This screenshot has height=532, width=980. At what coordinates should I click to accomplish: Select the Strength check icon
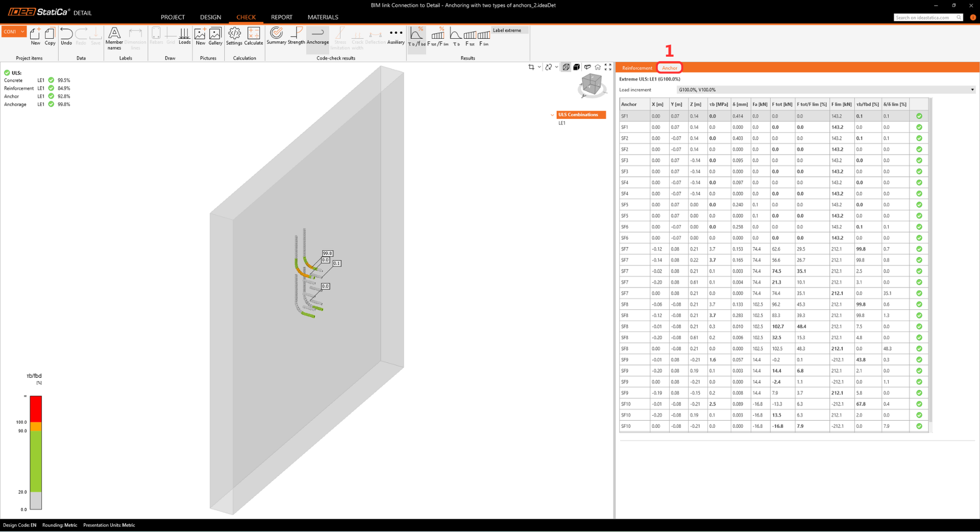[296, 36]
